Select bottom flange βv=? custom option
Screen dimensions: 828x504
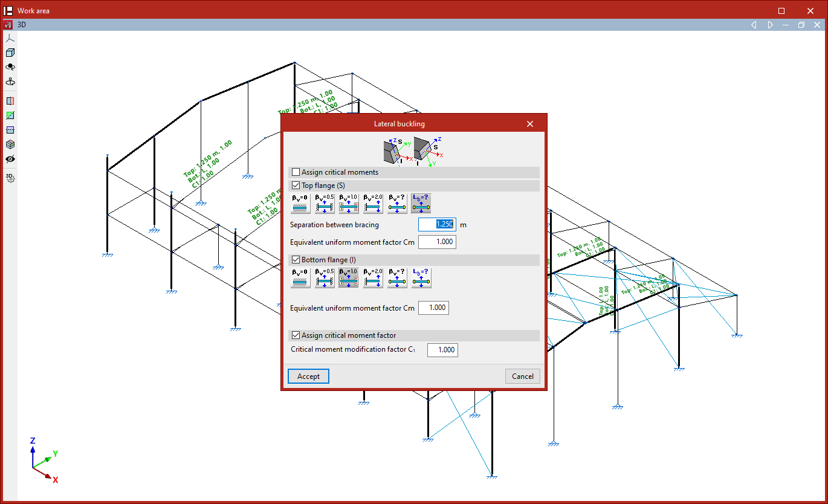pos(397,278)
